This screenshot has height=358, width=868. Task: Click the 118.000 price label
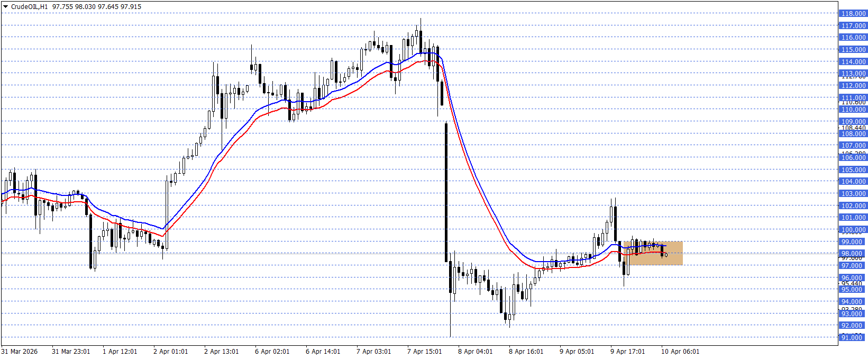pyautogui.click(x=853, y=13)
